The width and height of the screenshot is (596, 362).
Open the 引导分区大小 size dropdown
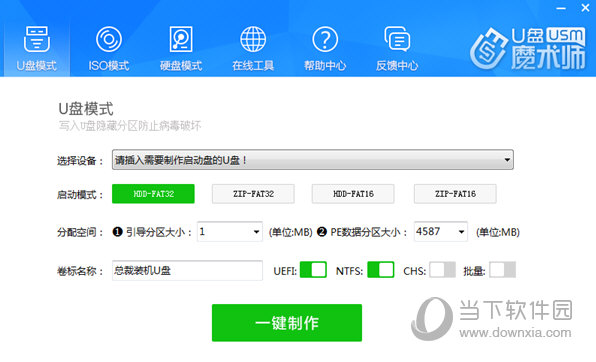230,232
